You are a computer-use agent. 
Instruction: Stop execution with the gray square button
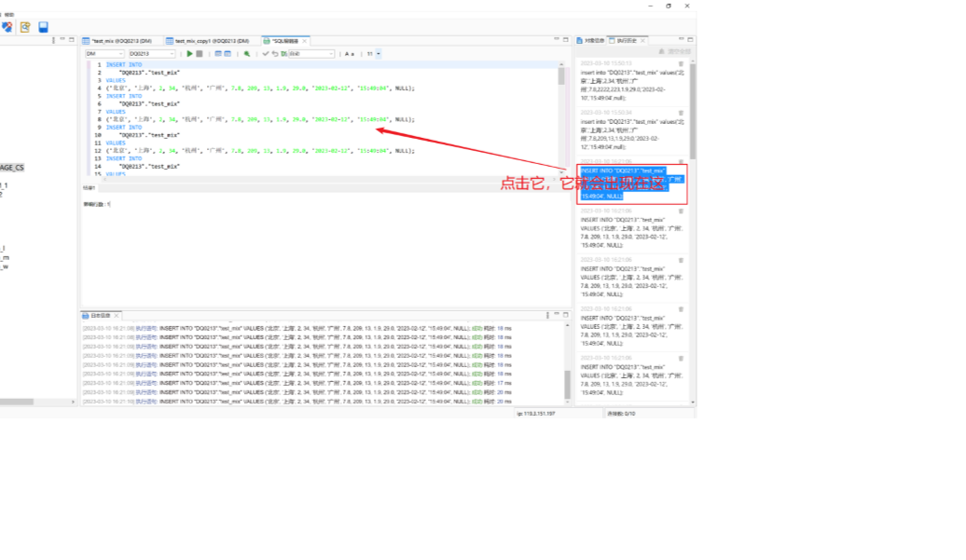[199, 54]
